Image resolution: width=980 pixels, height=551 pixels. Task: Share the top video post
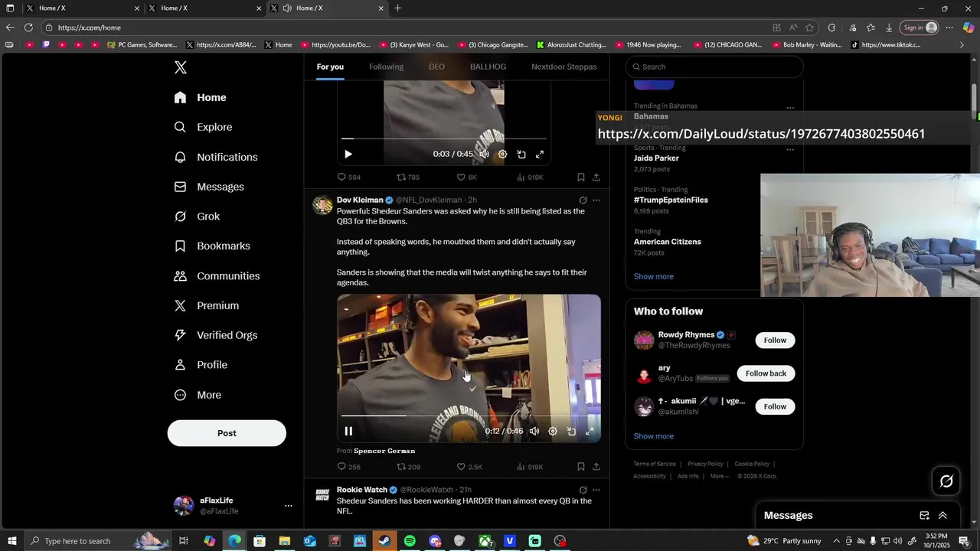pyautogui.click(x=596, y=177)
